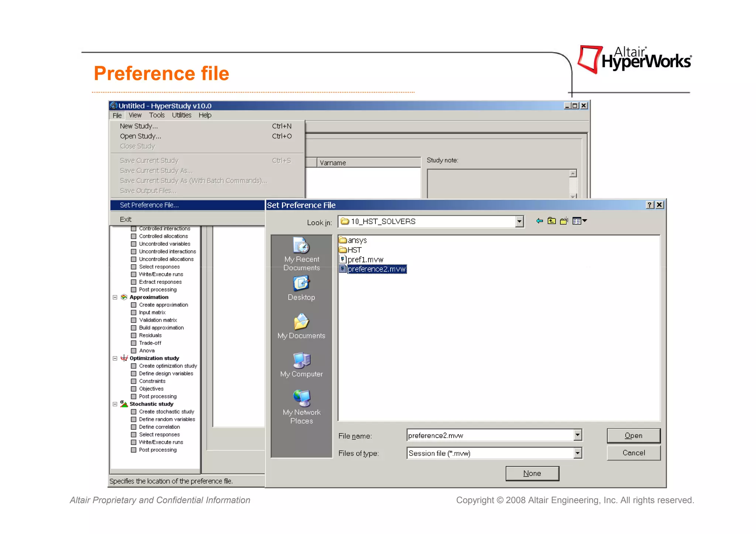Click in the Study note text area
The width and height of the screenshot is (756, 534).
coord(498,184)
